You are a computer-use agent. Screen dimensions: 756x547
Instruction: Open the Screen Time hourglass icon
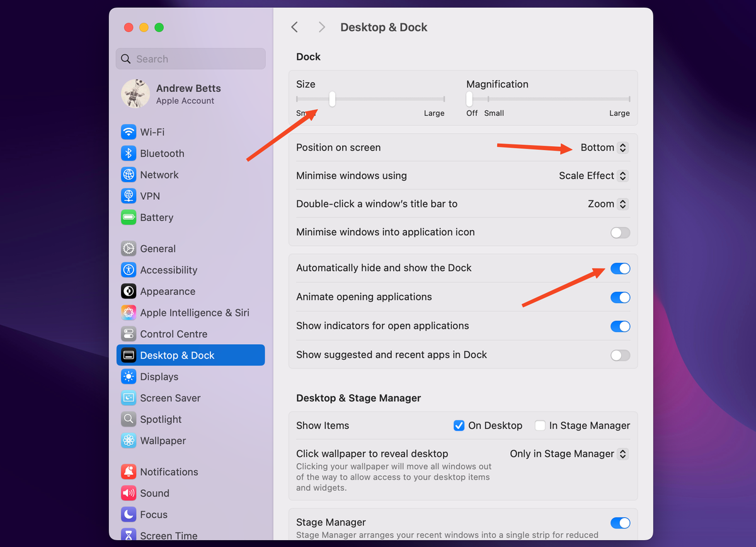click(x=129, y=534)
